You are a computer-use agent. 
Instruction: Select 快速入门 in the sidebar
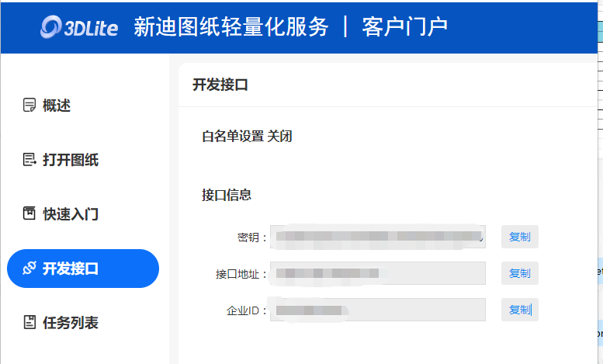click(70, 213)
